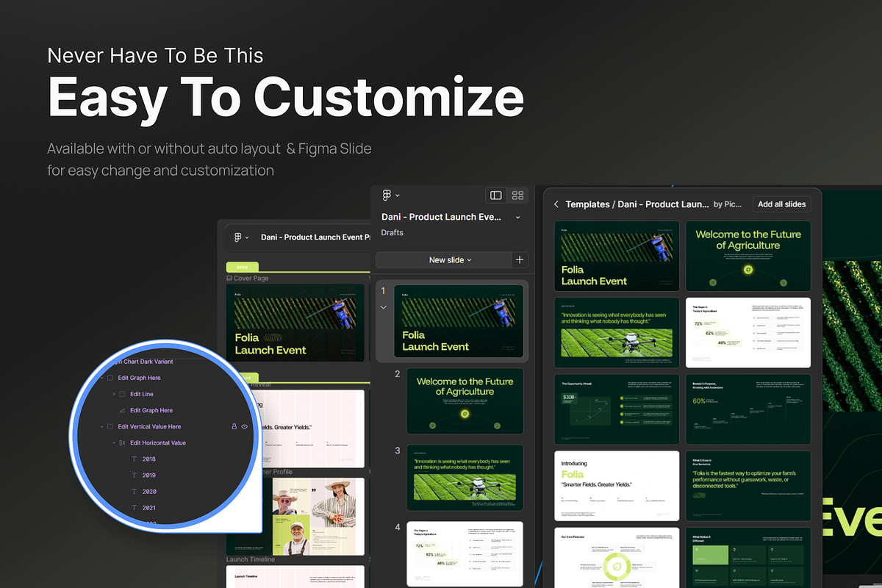Select 2019 text layer

pos(149,475)
